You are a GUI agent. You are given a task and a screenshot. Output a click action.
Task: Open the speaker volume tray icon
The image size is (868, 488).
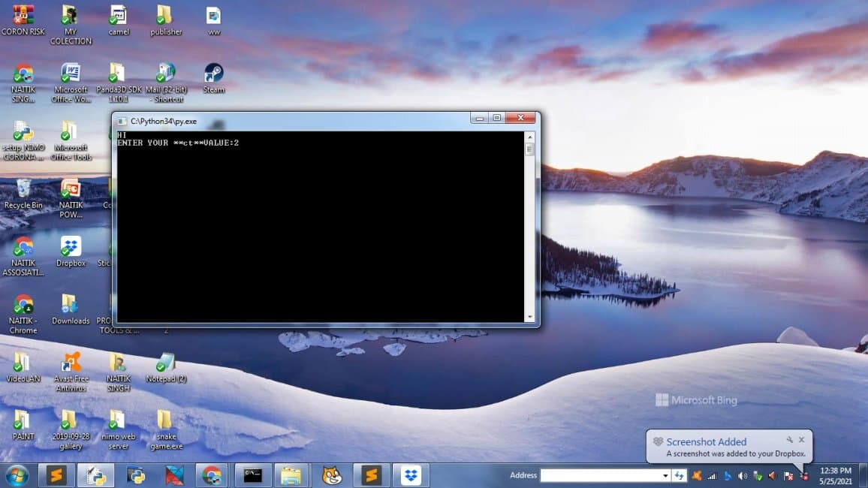point(743,475)
